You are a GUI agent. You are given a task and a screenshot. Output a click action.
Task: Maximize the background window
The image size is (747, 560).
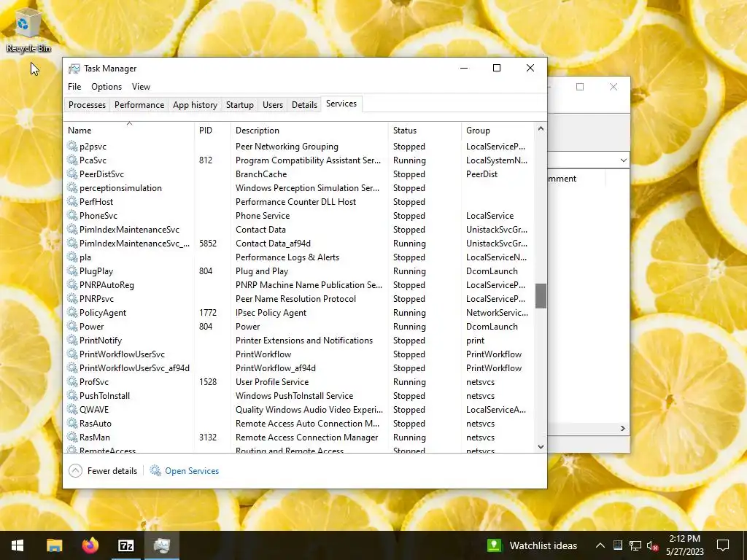(580, 87)
